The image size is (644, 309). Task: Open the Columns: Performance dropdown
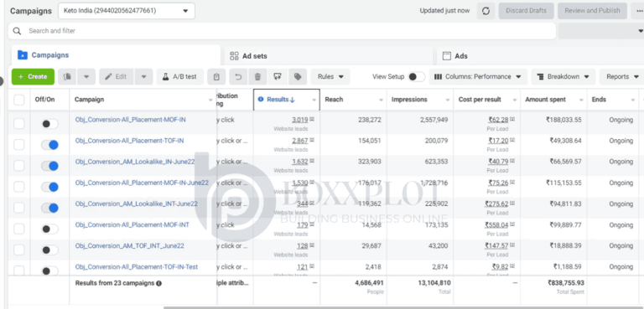[478, 77]
